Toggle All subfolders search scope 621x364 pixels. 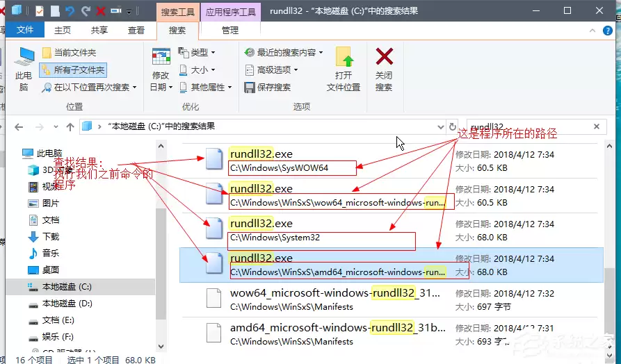[x=73, y=70]
